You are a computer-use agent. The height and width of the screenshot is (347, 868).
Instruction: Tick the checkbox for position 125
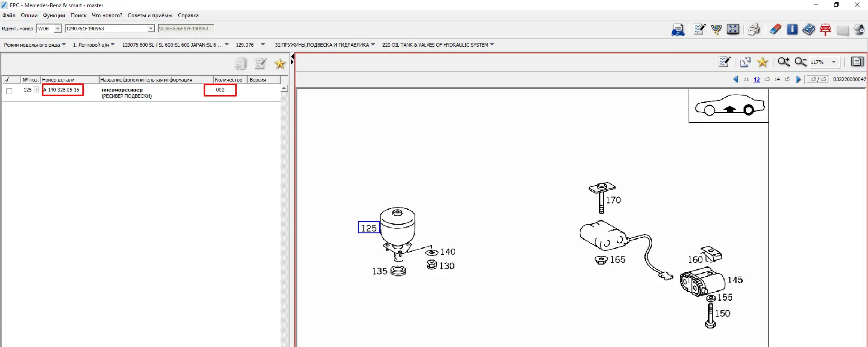(9, 91)
